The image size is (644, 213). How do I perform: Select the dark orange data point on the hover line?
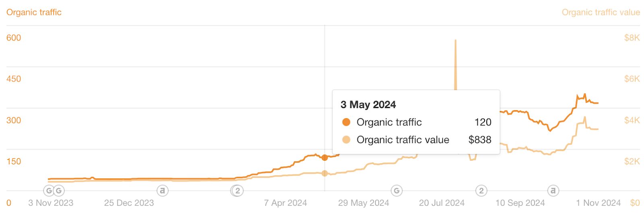pos(325,158)
